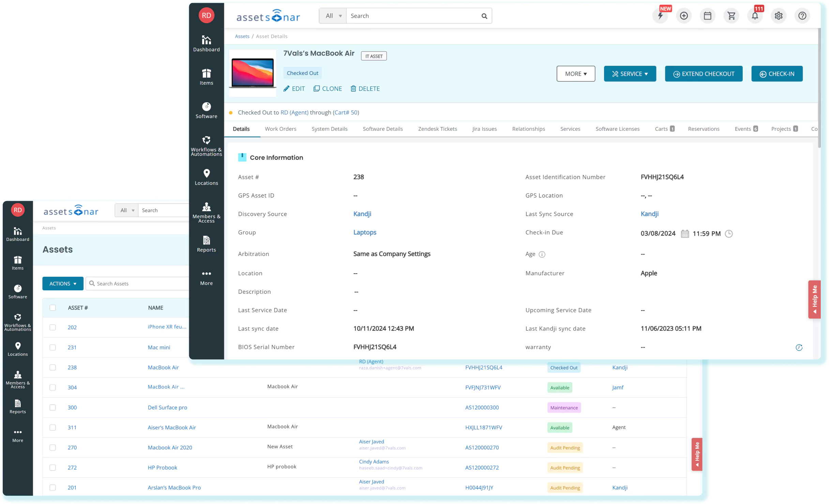This screenshot has height=504, width=829.
Task: Toggle the select-all checkbox in Assets table header
Action: 52,308
